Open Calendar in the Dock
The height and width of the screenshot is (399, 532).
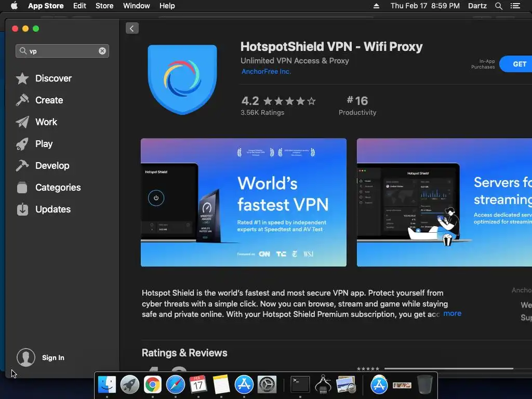coord(198,385)
